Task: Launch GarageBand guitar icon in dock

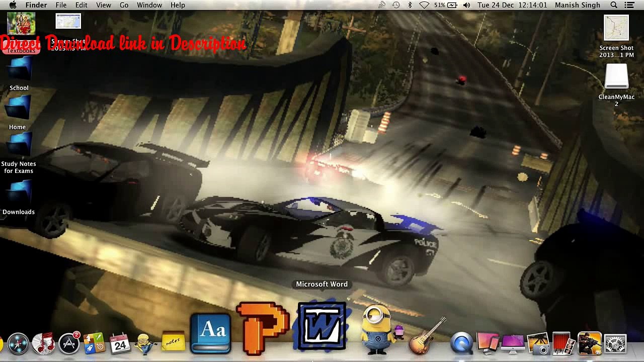Action: pyautogui.click(x=428, y=336)
